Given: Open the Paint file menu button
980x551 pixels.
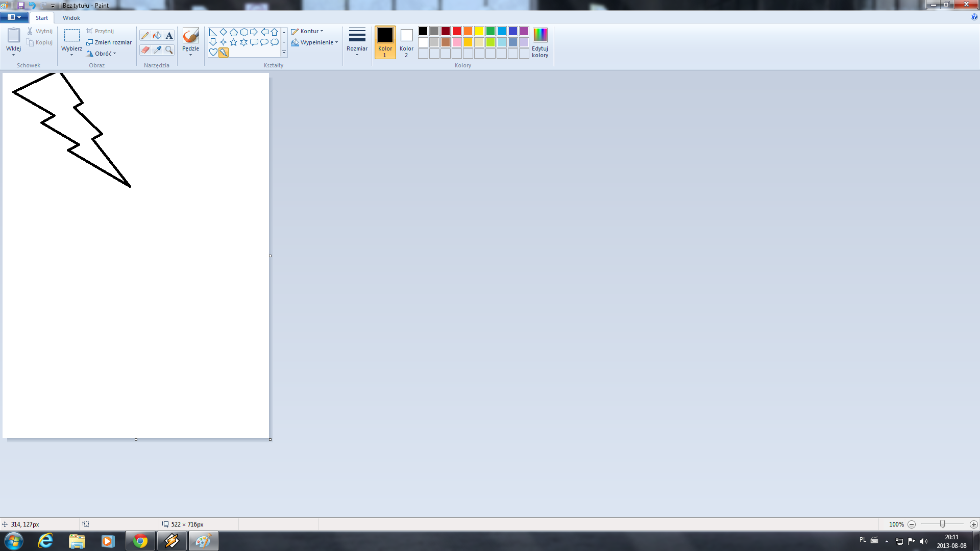Looking at the screenshot, I should point(14,17).
